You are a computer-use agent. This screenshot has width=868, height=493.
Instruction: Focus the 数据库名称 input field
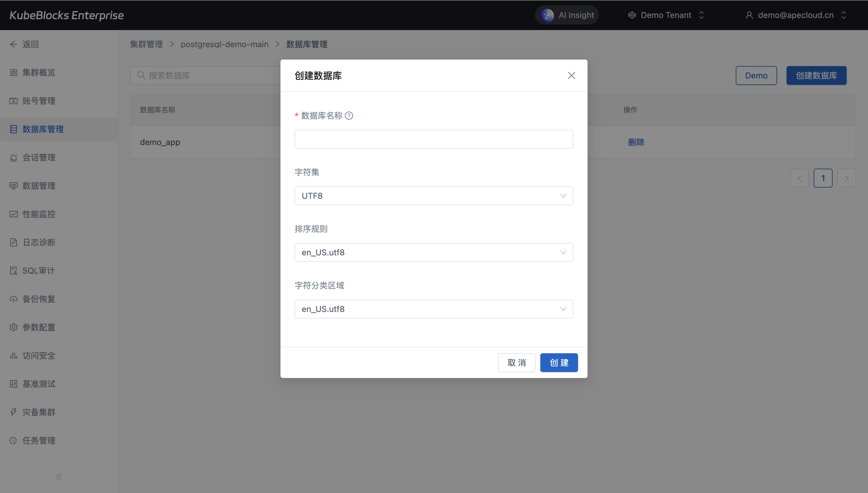coord(433,139)
